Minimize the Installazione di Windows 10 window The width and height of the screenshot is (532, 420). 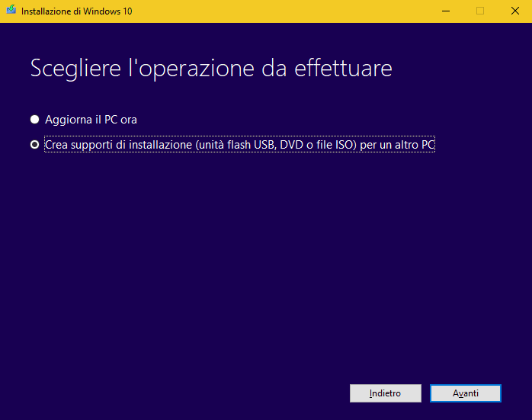[444, 11]
